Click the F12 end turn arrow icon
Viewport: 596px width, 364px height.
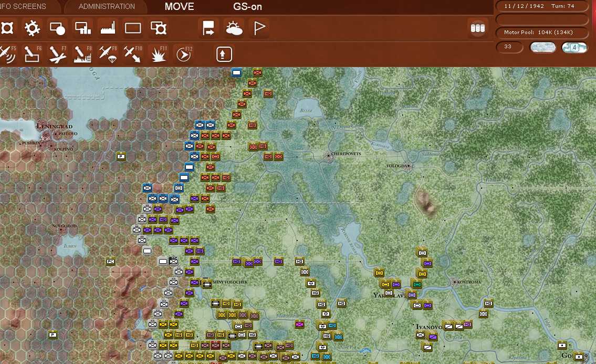[184, 54]
